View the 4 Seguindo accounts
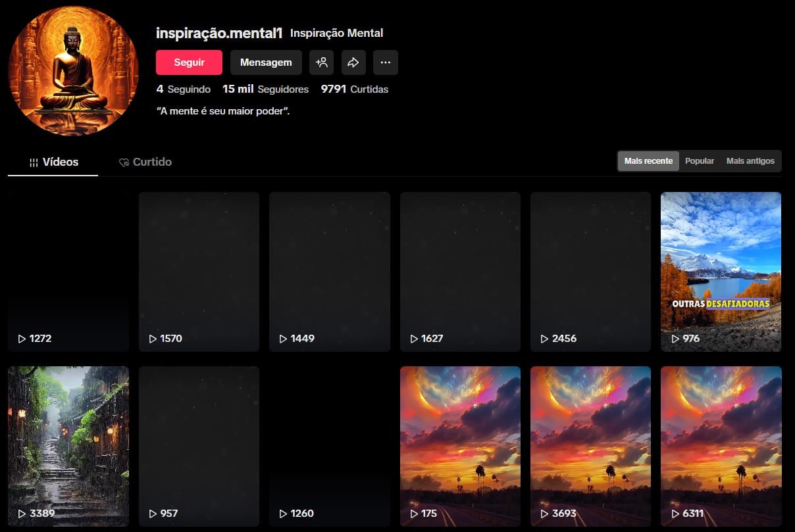This screenshot has height=532, width=795. (183, 89)
